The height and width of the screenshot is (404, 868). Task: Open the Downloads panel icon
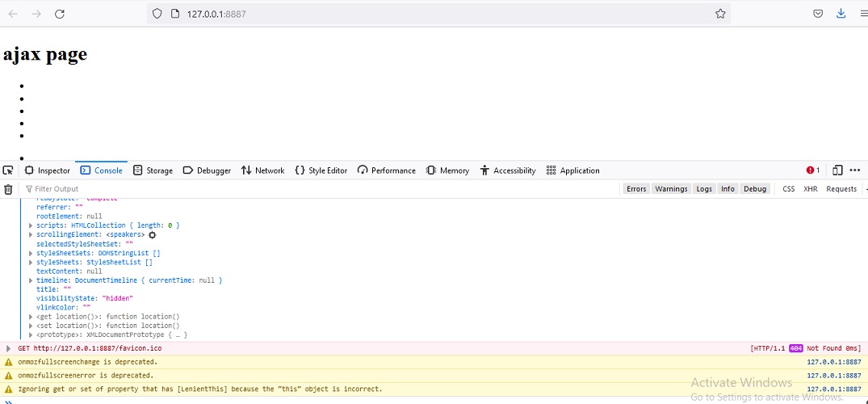pyautogui.click(x=841, y=14)
